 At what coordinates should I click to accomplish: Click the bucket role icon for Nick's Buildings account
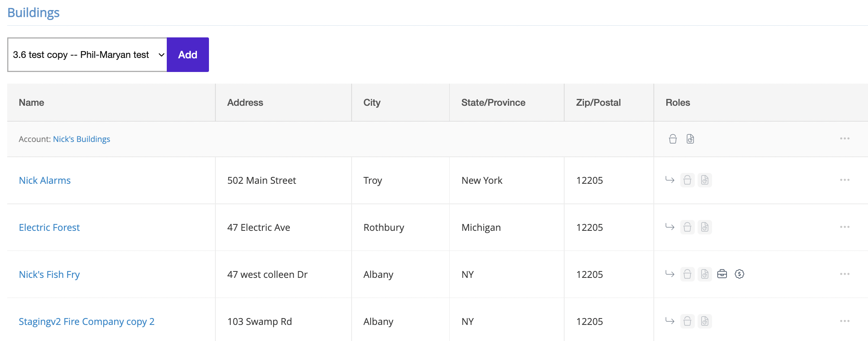(673, 139)
